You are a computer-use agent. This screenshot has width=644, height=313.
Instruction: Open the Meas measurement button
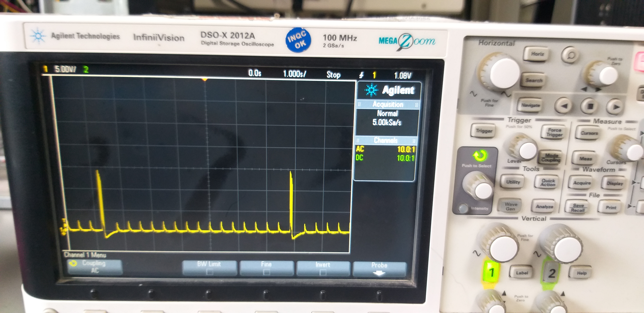coord(585,159)
